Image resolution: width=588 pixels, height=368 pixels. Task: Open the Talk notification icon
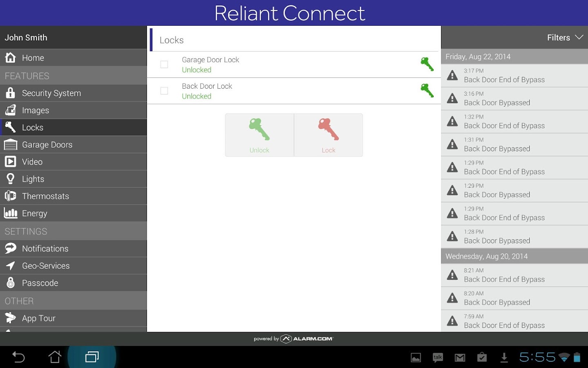[x=438, y=358]
